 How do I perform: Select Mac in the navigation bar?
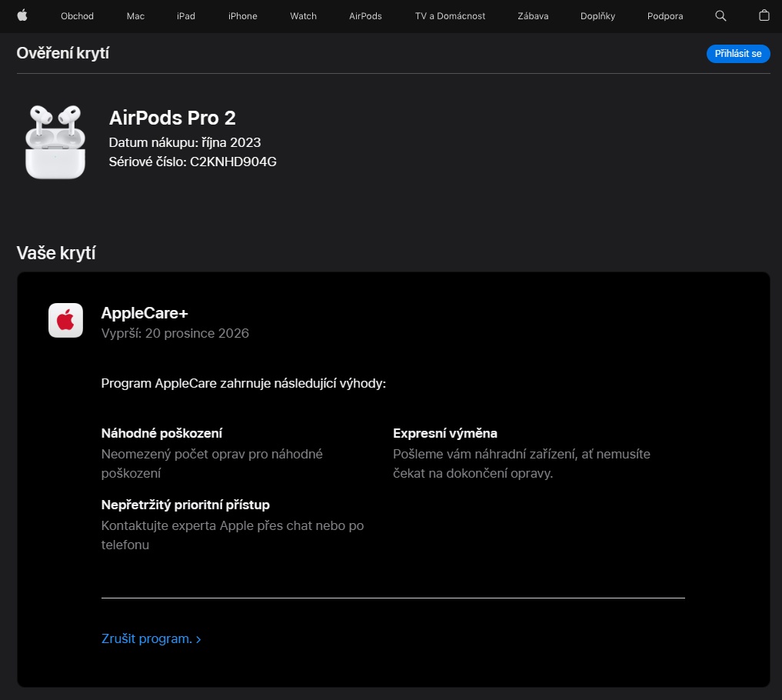tap(135, 16)
